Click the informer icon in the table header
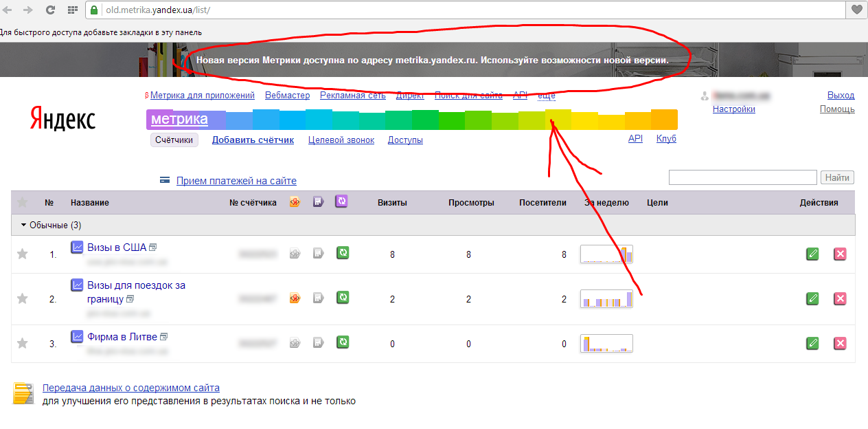Screen dimensions: 868x429 pos(318,202)
